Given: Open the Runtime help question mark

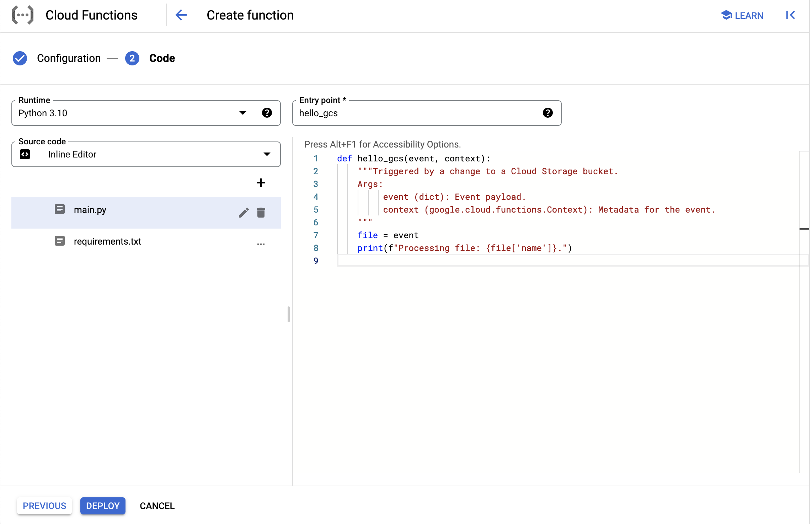Looking at the screenshot, I should tap(267, 113).
